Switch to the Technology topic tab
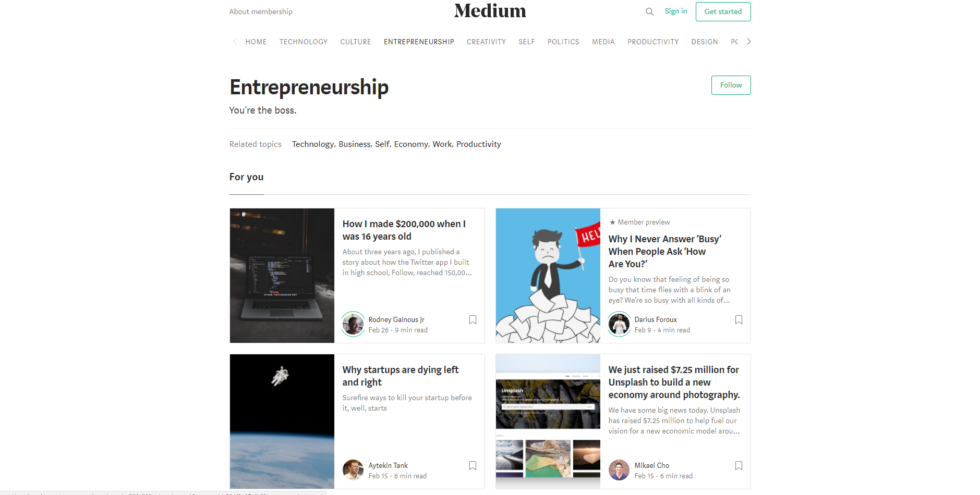This screenshot has height=495, width=980. pyautogui.click(x=304, y=42)
